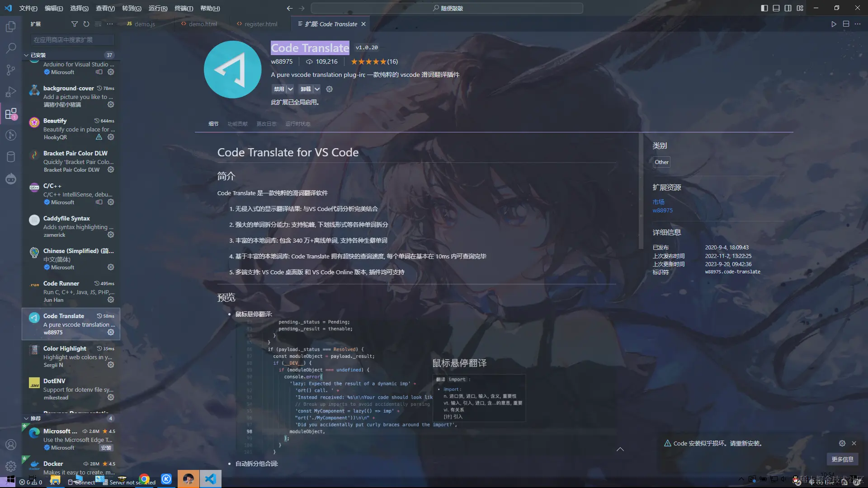Open the robot assistant activity bar icon
The width and height of the screenshot is (868, 488).
(x=11, y=179)
